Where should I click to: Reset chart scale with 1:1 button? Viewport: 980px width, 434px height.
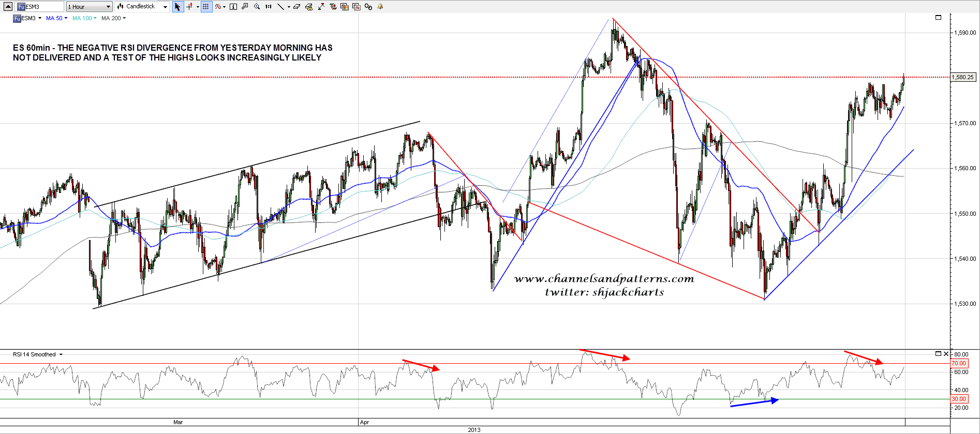pos(268,7)
